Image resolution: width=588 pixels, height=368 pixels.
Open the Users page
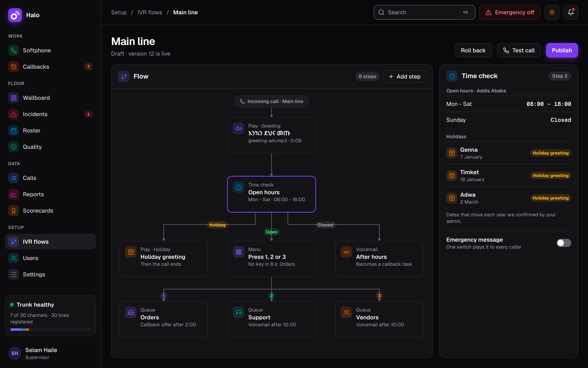pos(50,258)
